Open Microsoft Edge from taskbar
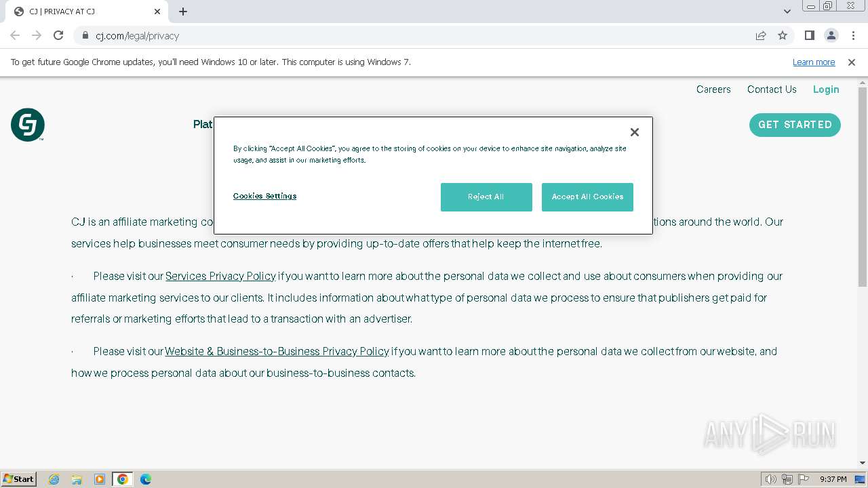The height and width of the screenshot is (488, 868). point(146,479)
